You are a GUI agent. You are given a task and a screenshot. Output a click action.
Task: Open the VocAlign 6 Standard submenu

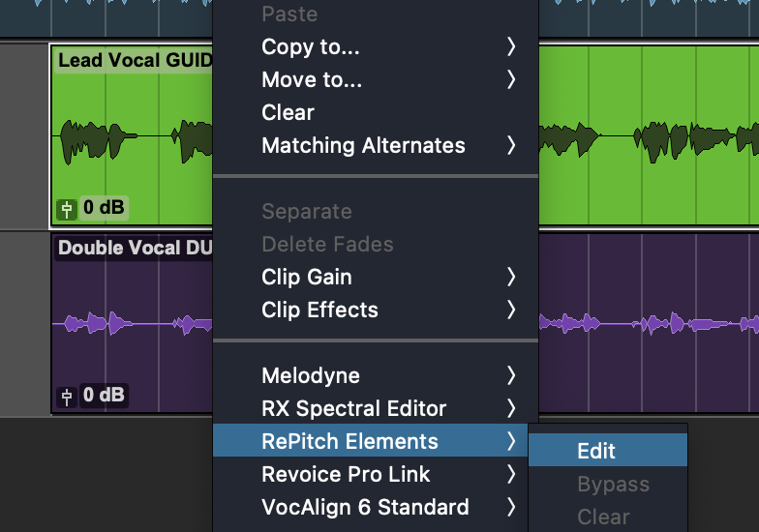365,508
